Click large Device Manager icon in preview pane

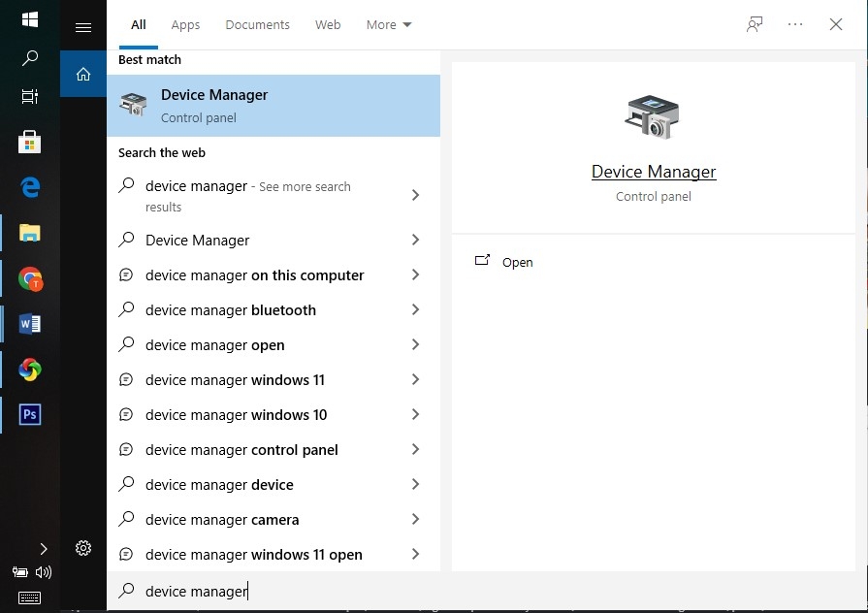click(653, 116)
